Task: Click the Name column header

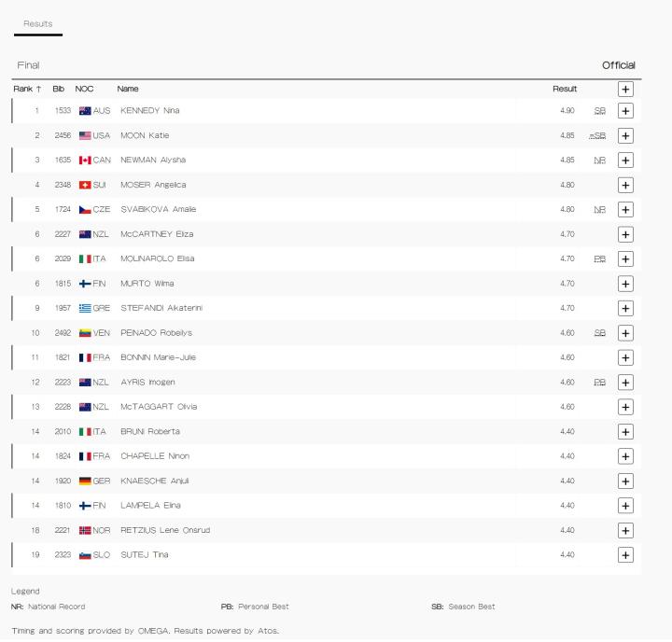Action: 128,89
